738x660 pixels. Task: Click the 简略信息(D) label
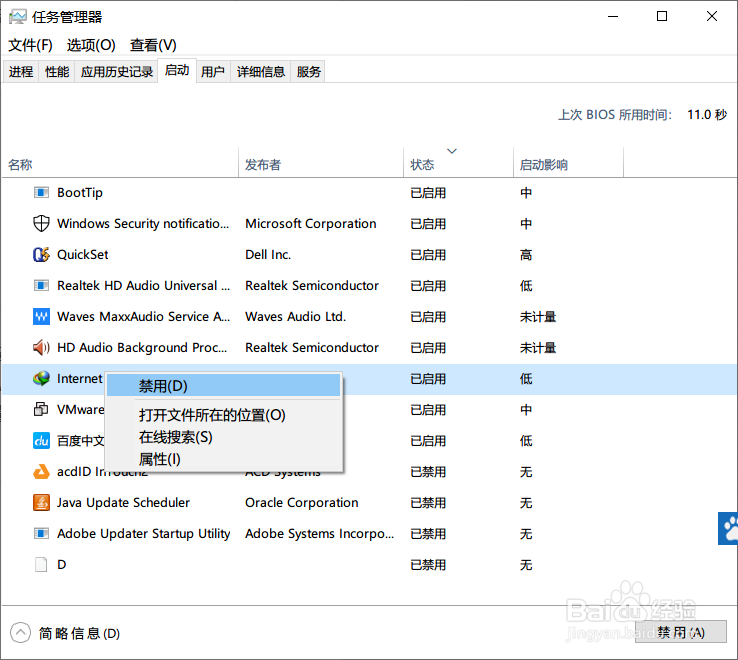(x=79, y=634)
